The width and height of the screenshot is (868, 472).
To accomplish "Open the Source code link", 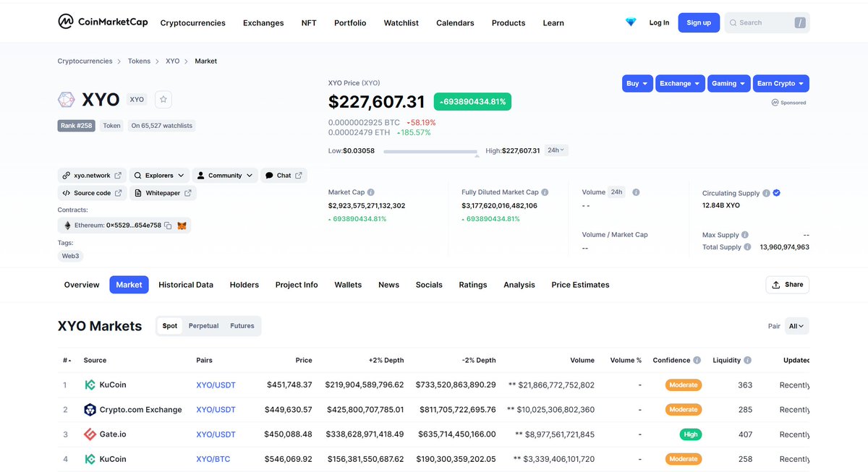I will coord(92,193).
